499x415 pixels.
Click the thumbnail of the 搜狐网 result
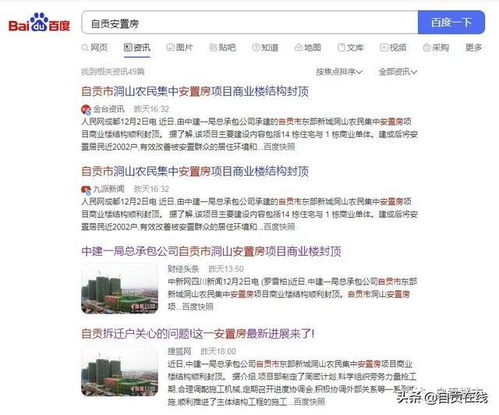pyautogui.click(x=120, y=371)
